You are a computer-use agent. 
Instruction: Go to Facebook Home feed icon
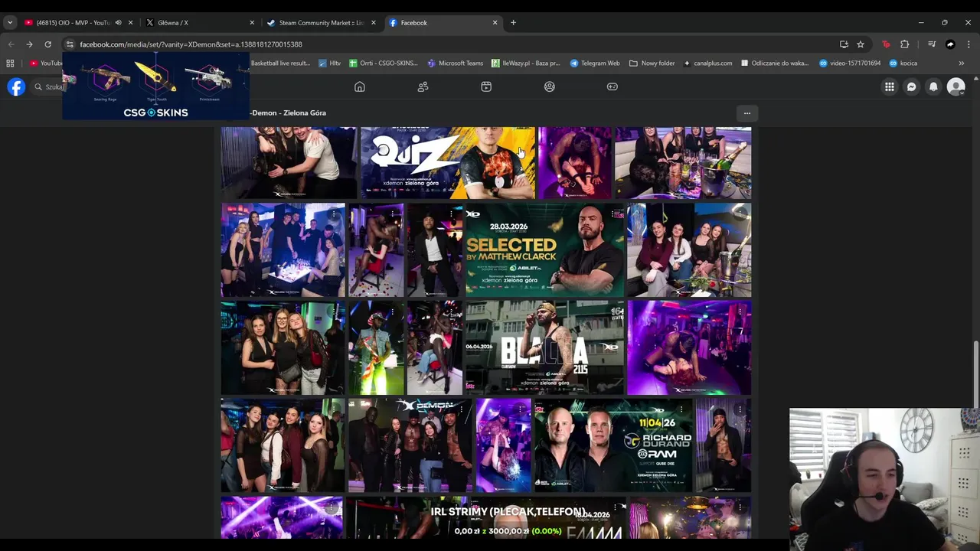tap(360, 86)
